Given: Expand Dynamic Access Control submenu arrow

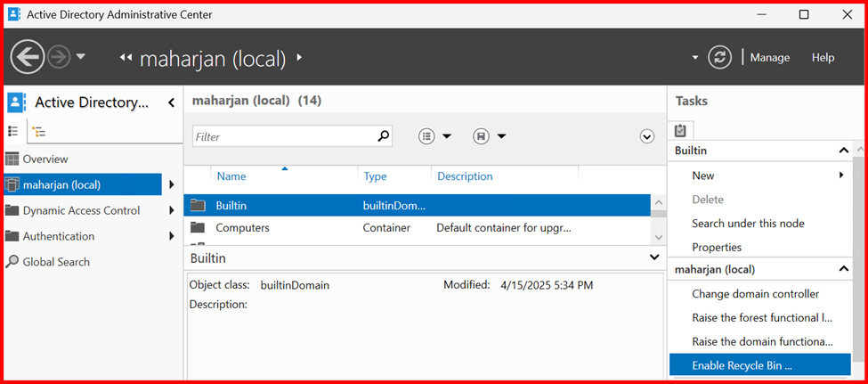Looking at the screenshot, I should pos(171,210).
